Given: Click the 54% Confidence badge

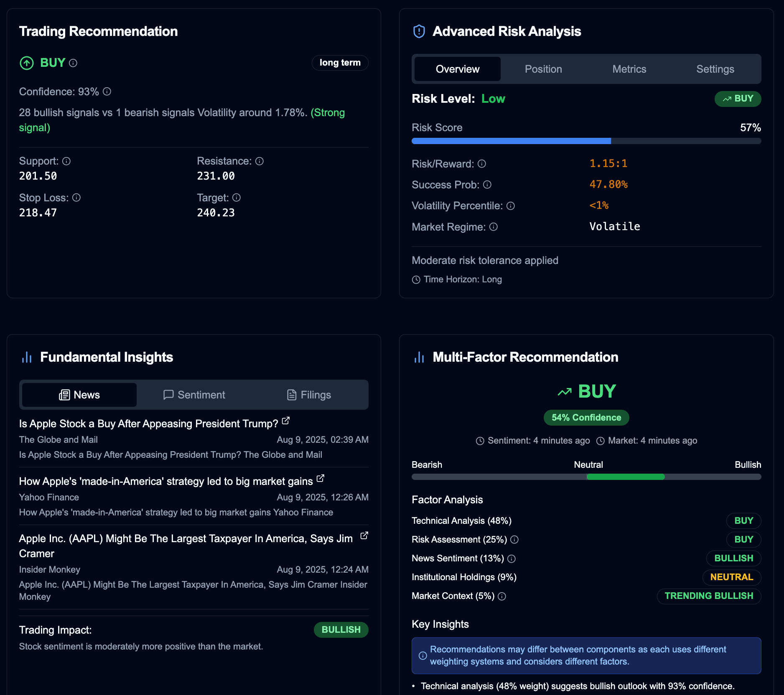Looking at the screenshot, I should 586,417.
